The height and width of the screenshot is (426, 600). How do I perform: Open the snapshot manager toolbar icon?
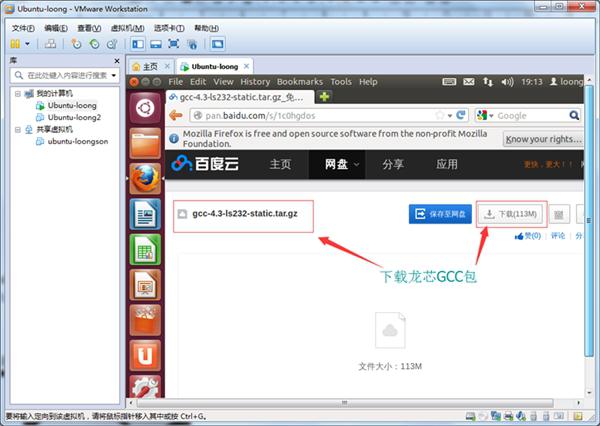[112, 44]
